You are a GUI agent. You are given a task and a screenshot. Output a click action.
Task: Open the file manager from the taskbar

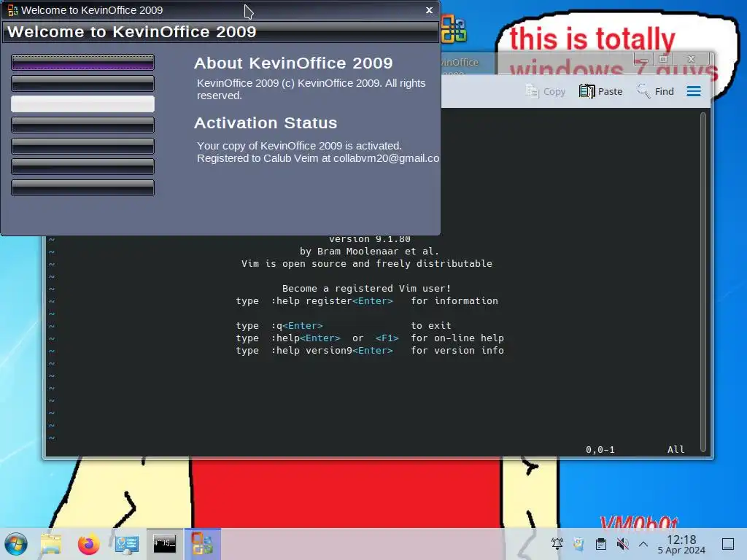tap(51, 544)
